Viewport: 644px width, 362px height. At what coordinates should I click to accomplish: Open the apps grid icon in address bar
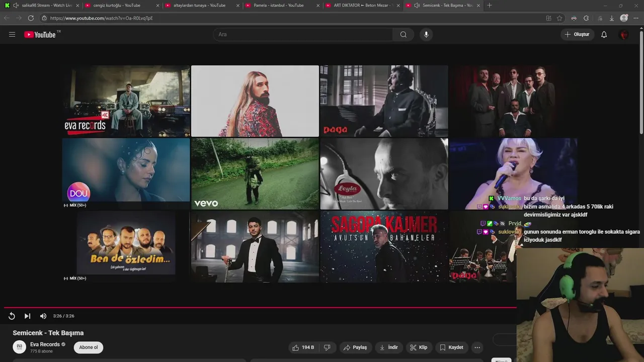coord(548,18)
